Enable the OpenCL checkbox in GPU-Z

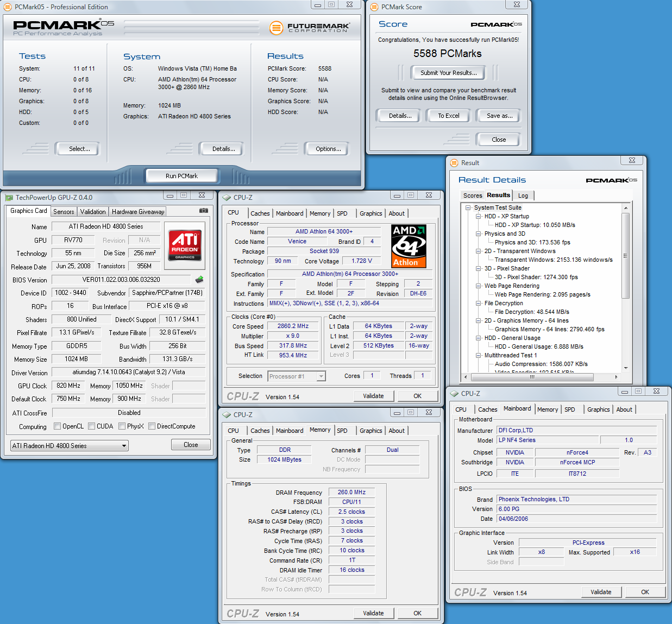(57, 426)
